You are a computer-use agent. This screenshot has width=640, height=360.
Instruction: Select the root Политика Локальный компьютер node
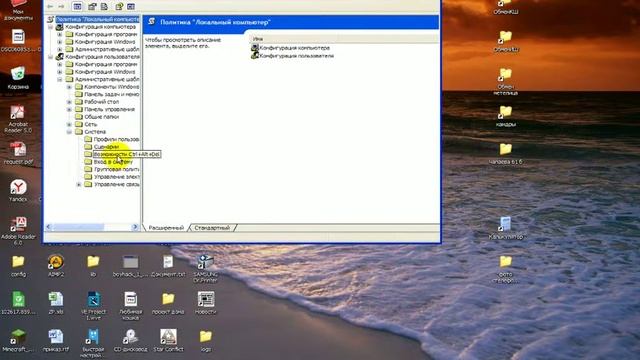(x=97, y=19)
